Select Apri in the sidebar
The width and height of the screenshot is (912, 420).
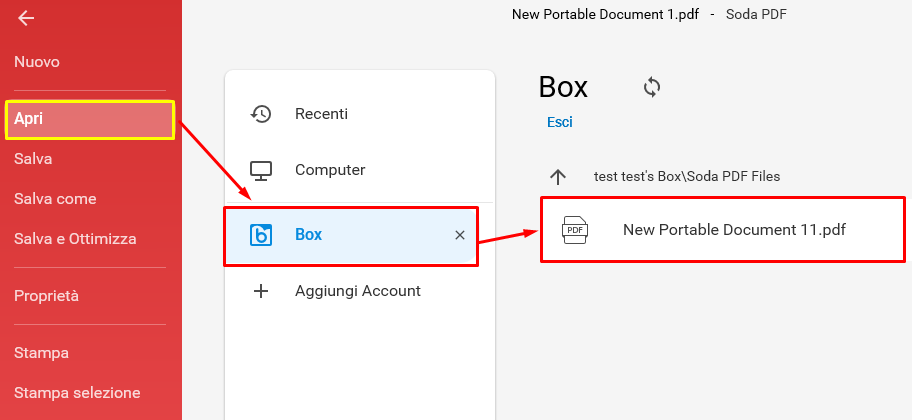point(90,119)
